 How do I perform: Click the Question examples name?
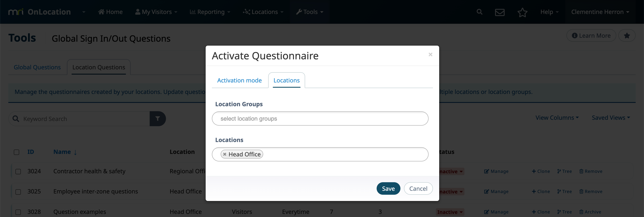point(79,212)
